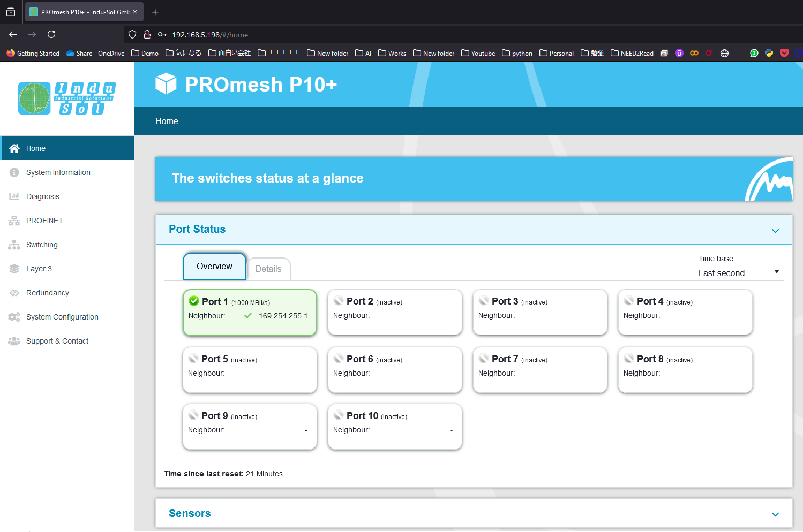The height and width of the screenshot is (532, 803).
Task: Click the shield tracking protection icon
Action: click(x=132, y=34)
